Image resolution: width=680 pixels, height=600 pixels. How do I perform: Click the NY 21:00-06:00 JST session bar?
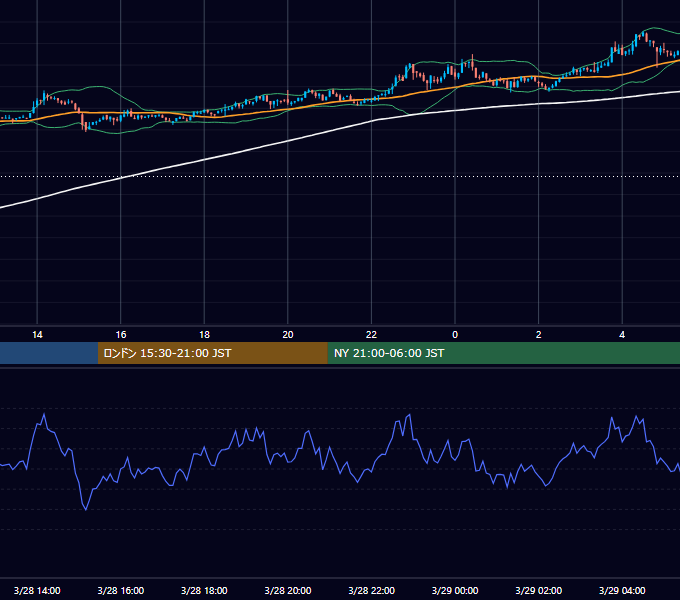[503, 353]
